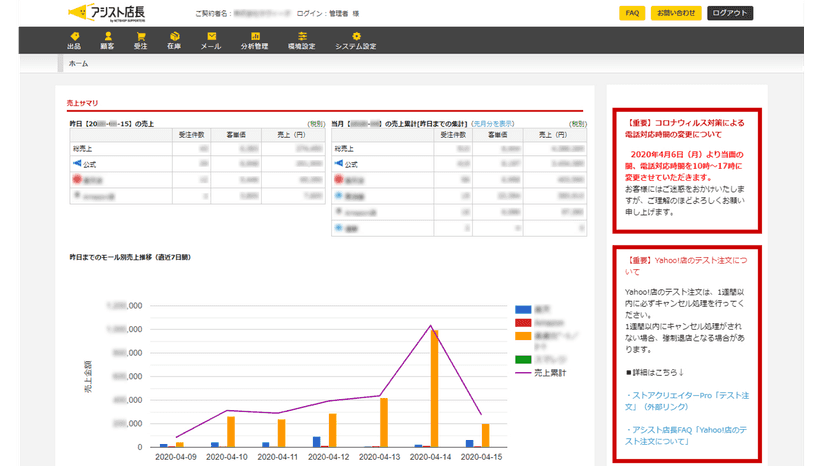Click the 昨日までのモール別売上推移 chart title
Viewport: 828px width, 466px height.
point(130,257)
